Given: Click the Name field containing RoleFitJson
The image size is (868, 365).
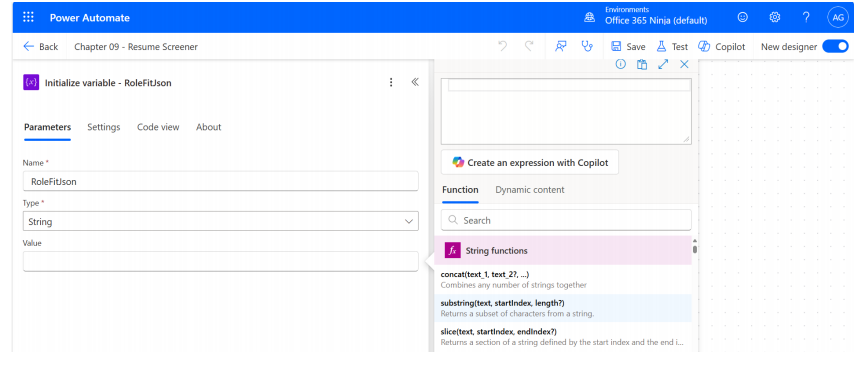Looking at the screenshot, I should pyautogui.click(x=220, y=181).
